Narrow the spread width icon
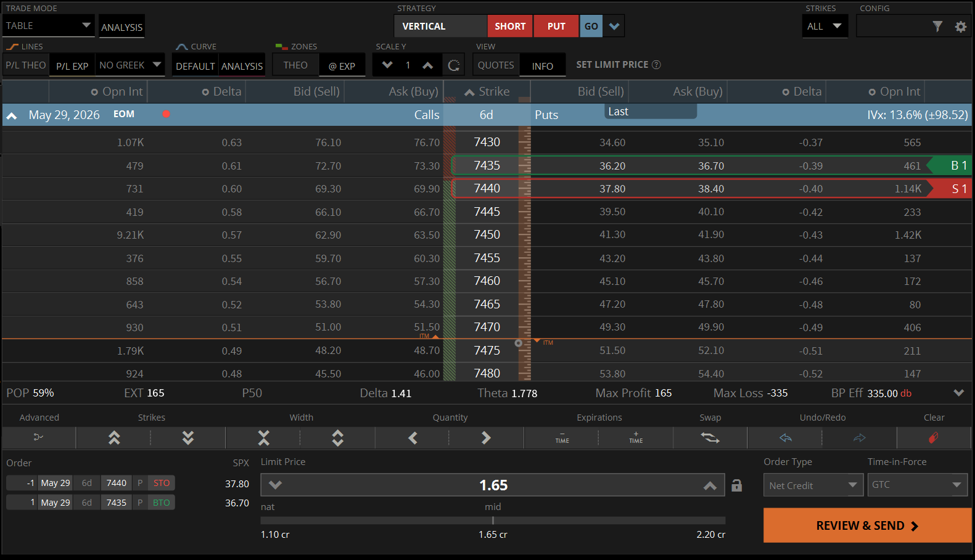Screen dimensions: 975x560 coord(264,438)
